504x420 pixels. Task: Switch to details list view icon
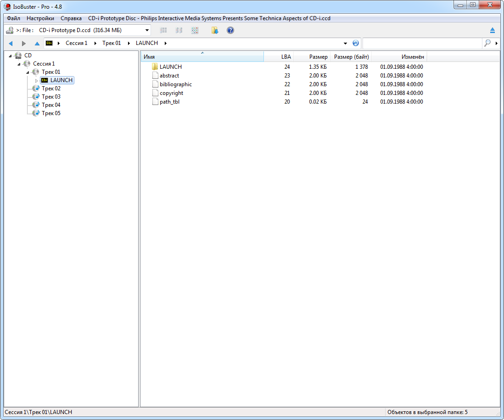tap(163, 30)
